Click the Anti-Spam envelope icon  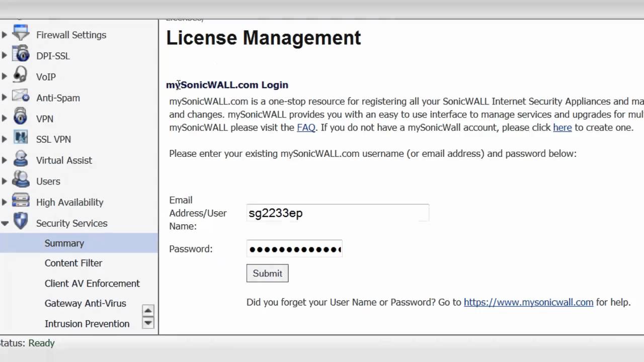21,97
